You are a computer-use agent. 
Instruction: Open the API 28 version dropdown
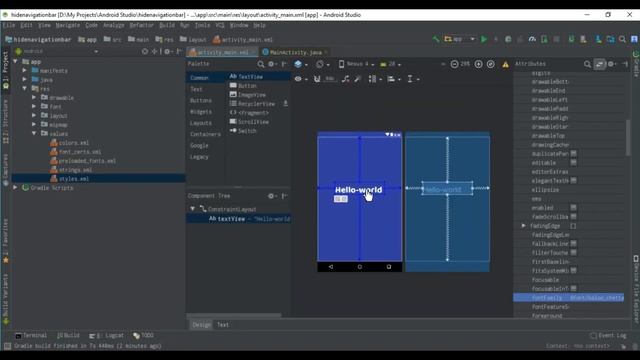point(390,64)
